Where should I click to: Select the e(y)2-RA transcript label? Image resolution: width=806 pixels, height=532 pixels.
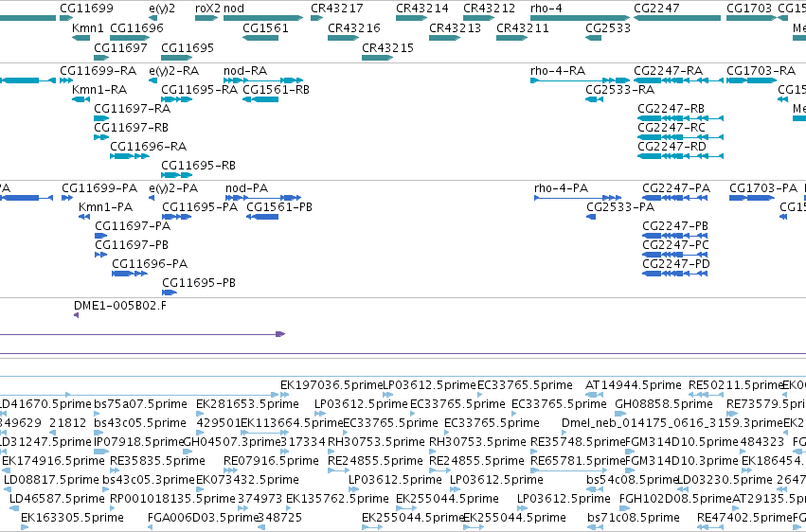(x=173, y=70)
